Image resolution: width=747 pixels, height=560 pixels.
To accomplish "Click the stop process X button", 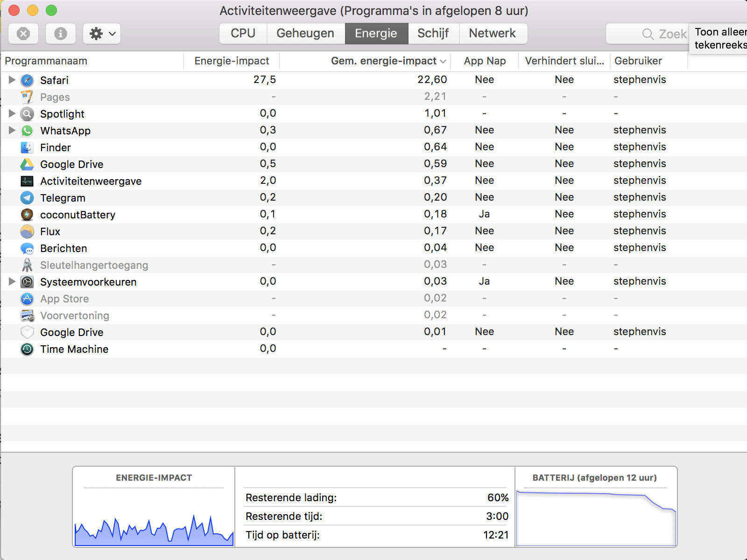I will (23, 34).
